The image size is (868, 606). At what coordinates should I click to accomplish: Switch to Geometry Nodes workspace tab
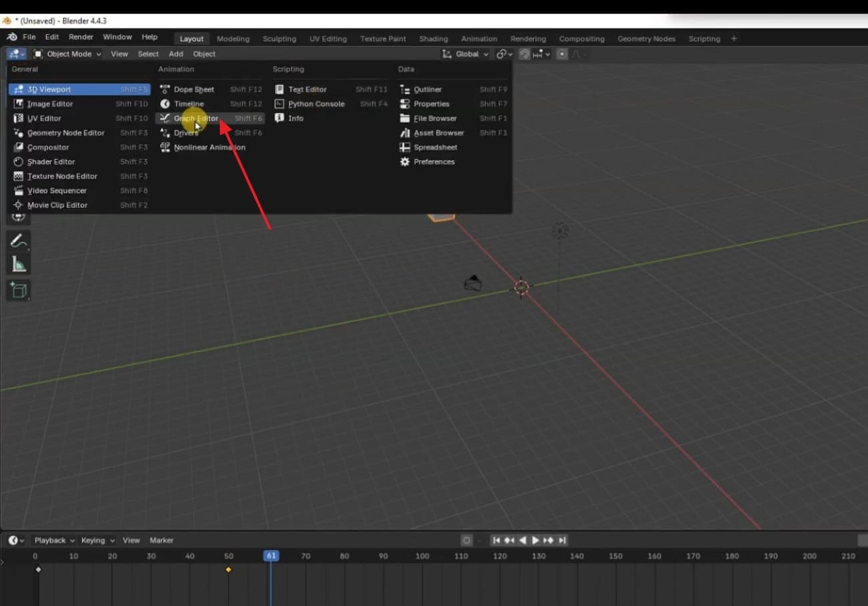646,39
